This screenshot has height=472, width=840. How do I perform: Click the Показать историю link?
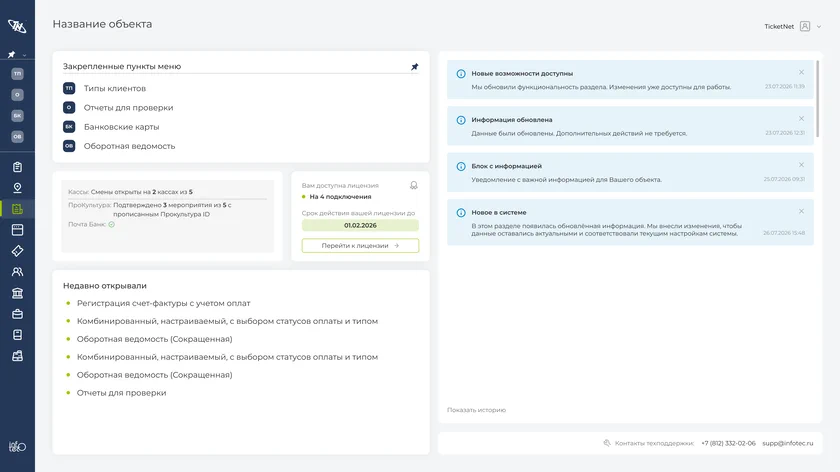476,410
